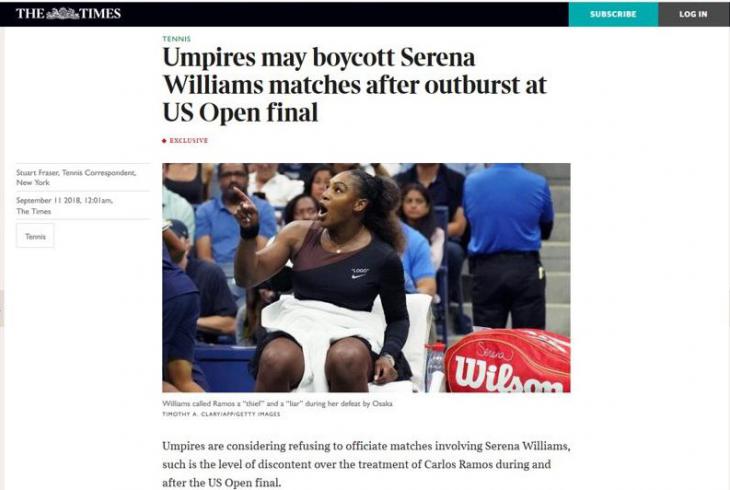Click the Exclusive label text

(x=189, y=140)
